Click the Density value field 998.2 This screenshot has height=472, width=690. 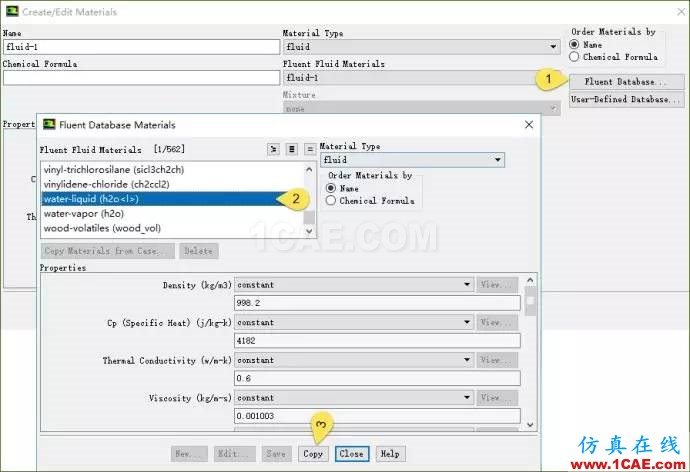tap(377, 303)
